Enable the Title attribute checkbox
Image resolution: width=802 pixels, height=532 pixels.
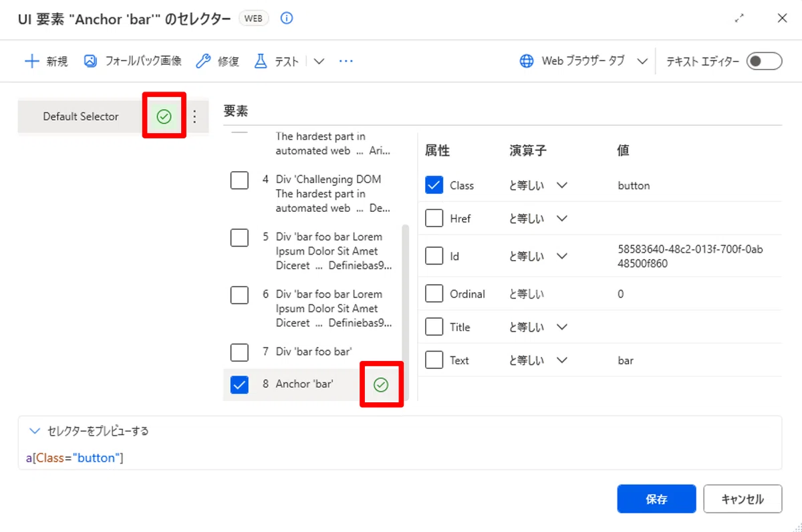[x=434, y=327]
